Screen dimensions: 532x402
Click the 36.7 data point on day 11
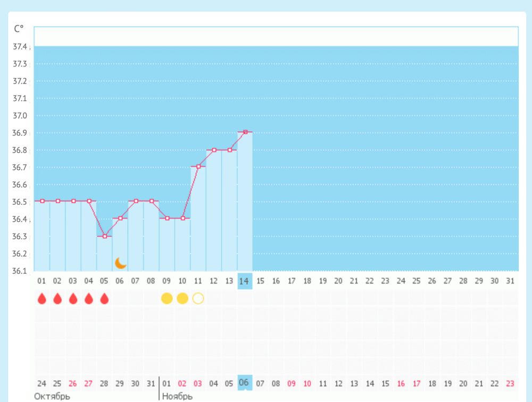pyautogui.click(x=198, y=166)
